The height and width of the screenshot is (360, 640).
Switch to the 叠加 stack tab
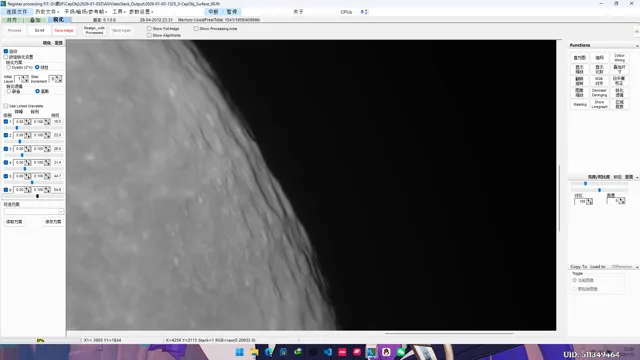click(35, 20)
